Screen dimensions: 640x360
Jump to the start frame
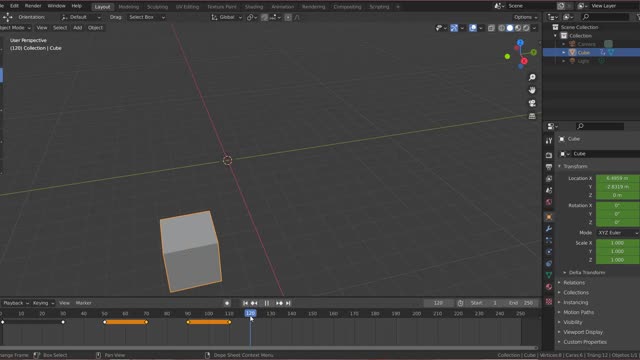pyautogui.click(x=245, y=303)
